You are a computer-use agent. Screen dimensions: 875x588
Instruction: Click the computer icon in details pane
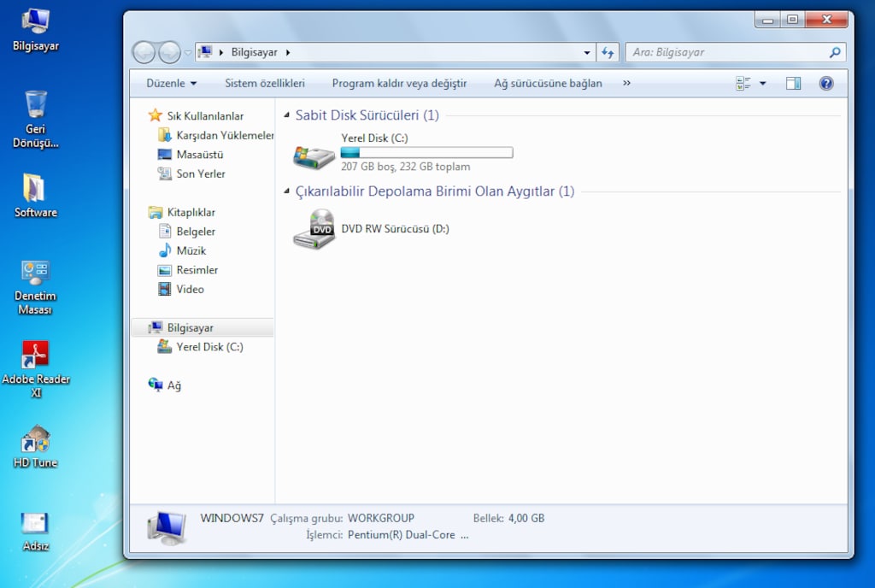click(x=167, y=527)
